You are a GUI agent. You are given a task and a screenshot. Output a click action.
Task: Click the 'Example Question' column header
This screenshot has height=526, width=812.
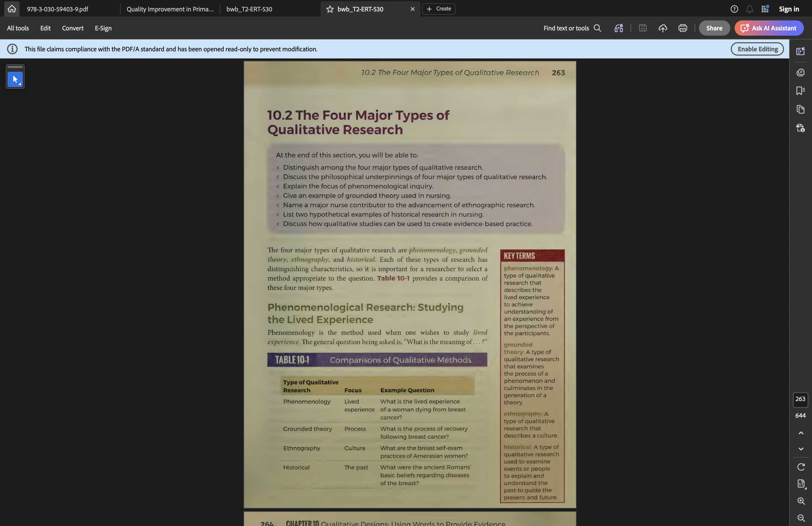(x=407, y=390)
